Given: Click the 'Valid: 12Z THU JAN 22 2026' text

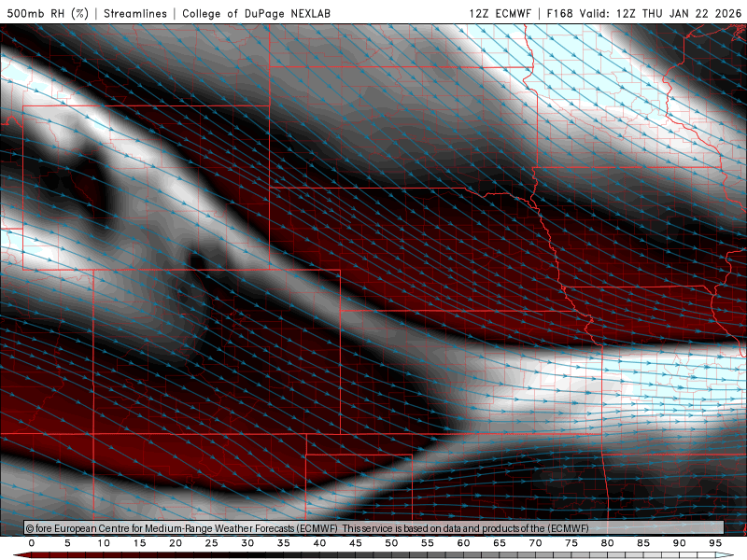Looking at the screenshot, I should tap(660, 13).
